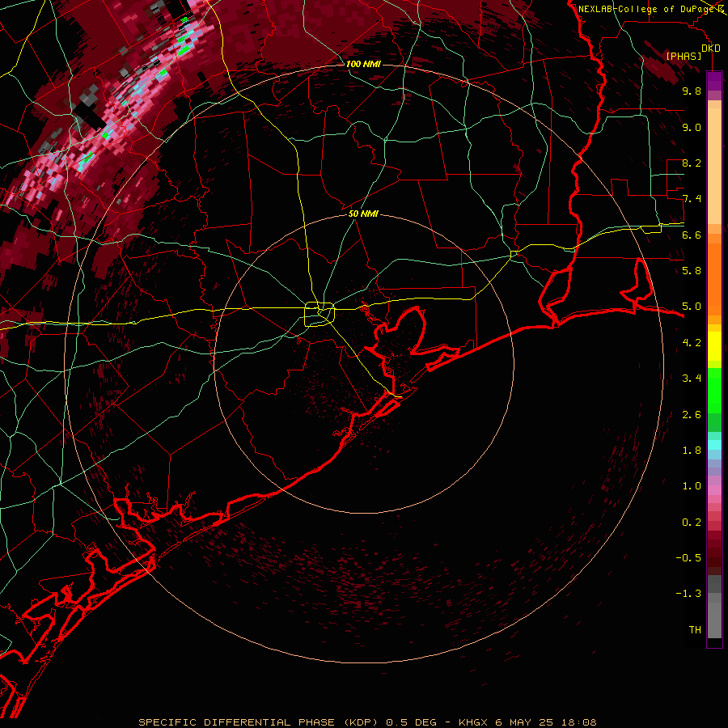Pick the 5.0 legend value
Viewport: 728px width, 728px height.
(x=692, y=307)
